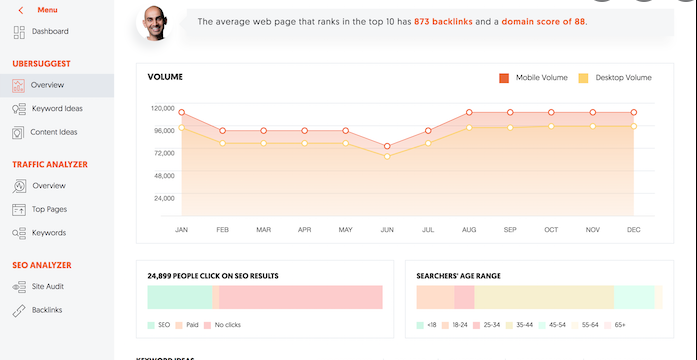Click the <18 age legend swatch
The image size is (697, 360).
(420, 325)
